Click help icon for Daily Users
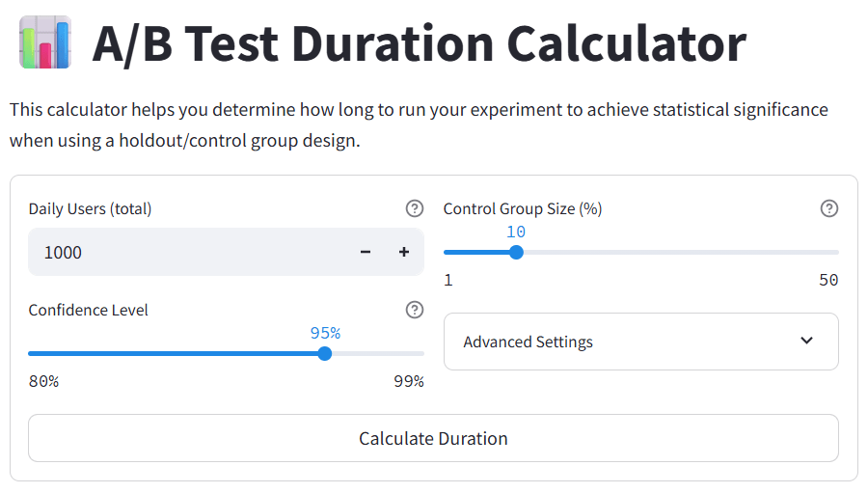The height and width of the screenshot is (493, 868). point(415,208)
